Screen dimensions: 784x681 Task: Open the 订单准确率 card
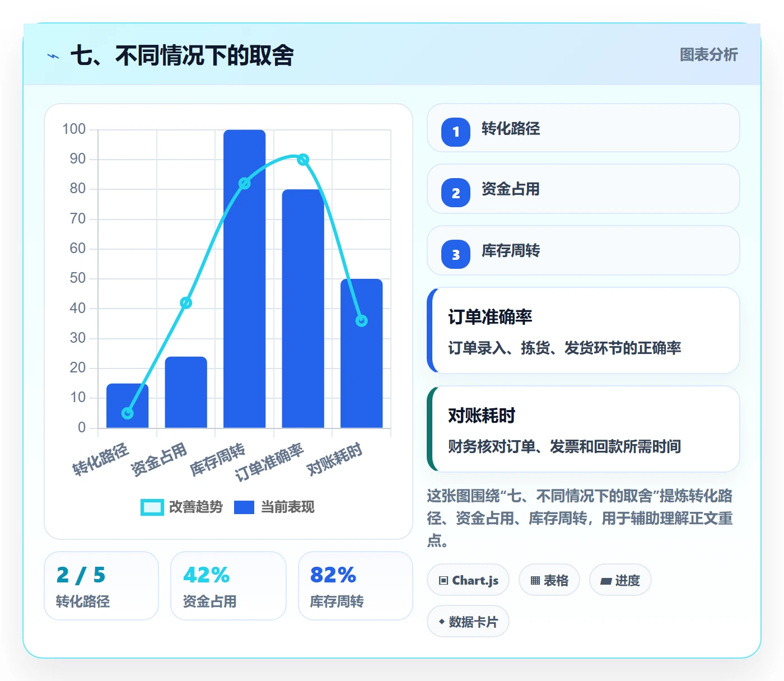coord(583,330)
